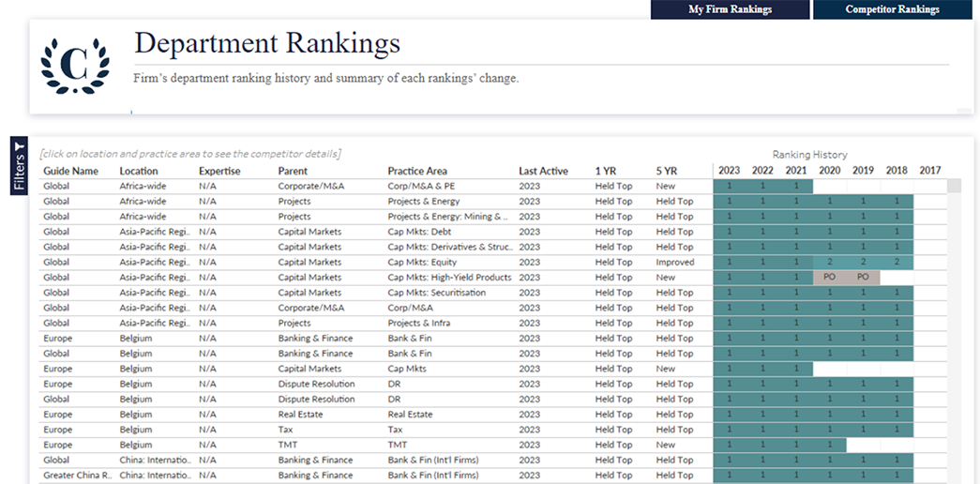Click the Chambers laurel wreath logo
The height and width of the screenshot is (484, 980).
click(x=75, y=65)
